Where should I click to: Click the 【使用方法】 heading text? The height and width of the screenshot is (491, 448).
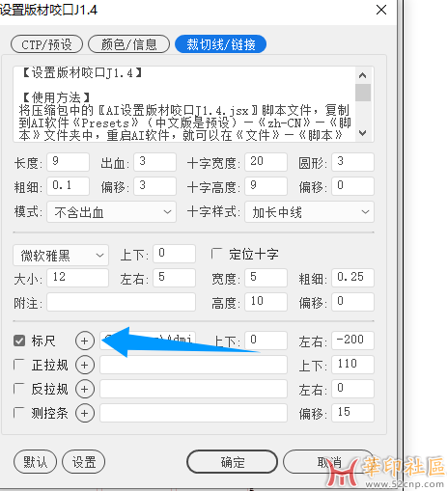[x=56, y=97]
